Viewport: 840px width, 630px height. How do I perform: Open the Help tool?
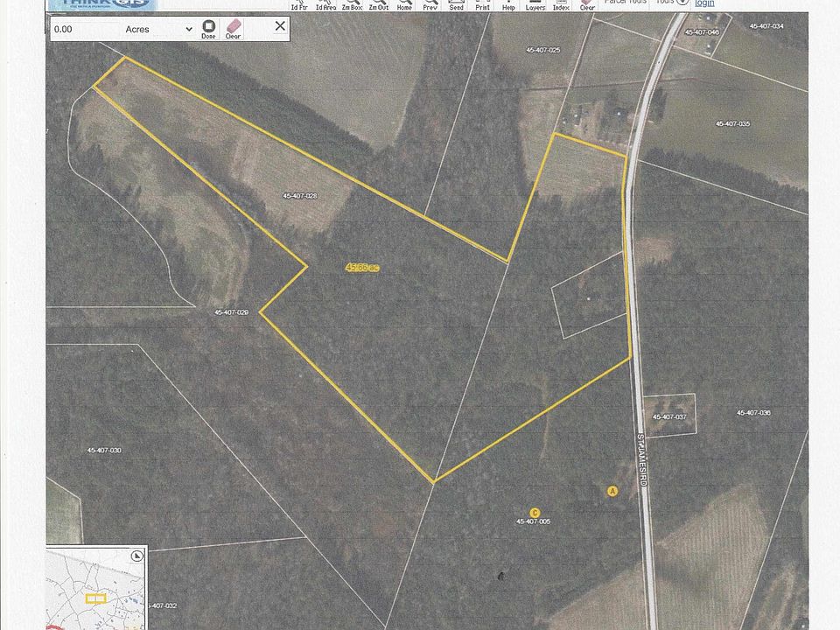[x=508, y=5]
